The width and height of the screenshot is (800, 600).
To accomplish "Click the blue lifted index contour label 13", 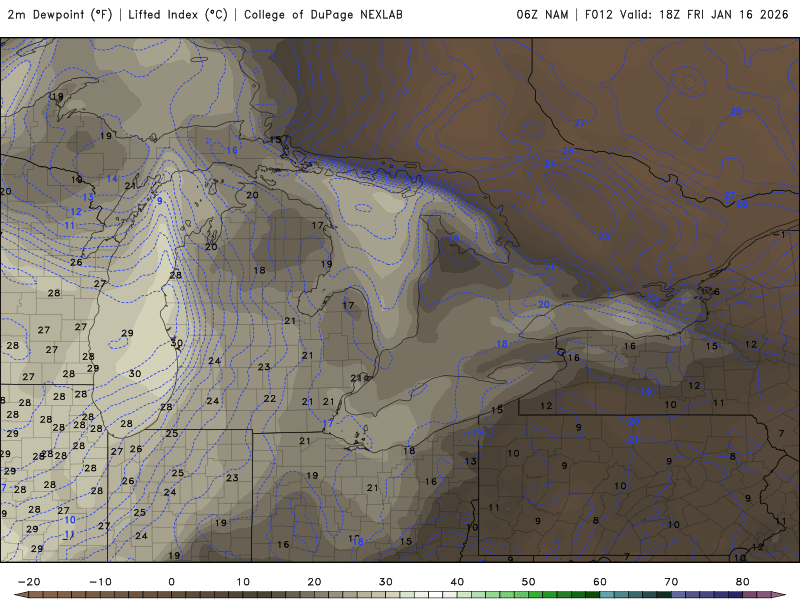I will coord(88,197).
